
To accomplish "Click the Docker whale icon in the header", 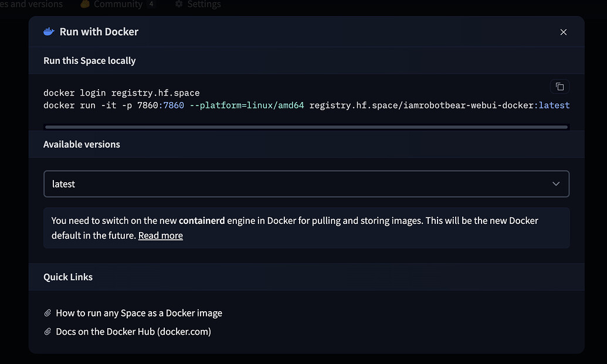I will pos(49,32).
